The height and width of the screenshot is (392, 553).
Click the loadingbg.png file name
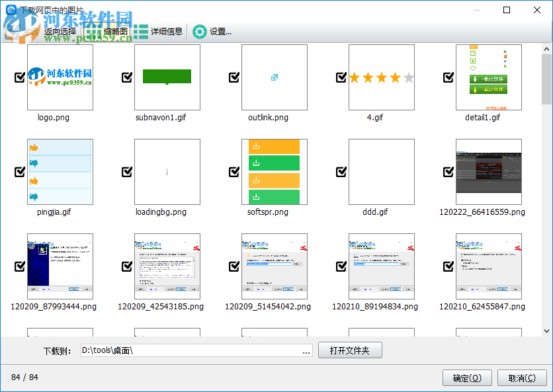tap(161, 212)
